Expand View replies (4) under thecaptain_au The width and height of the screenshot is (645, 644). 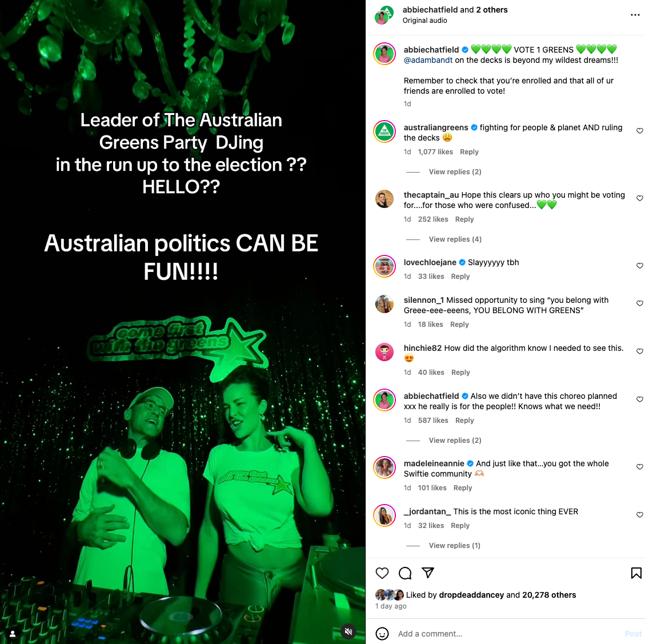(x=455, y=239)
